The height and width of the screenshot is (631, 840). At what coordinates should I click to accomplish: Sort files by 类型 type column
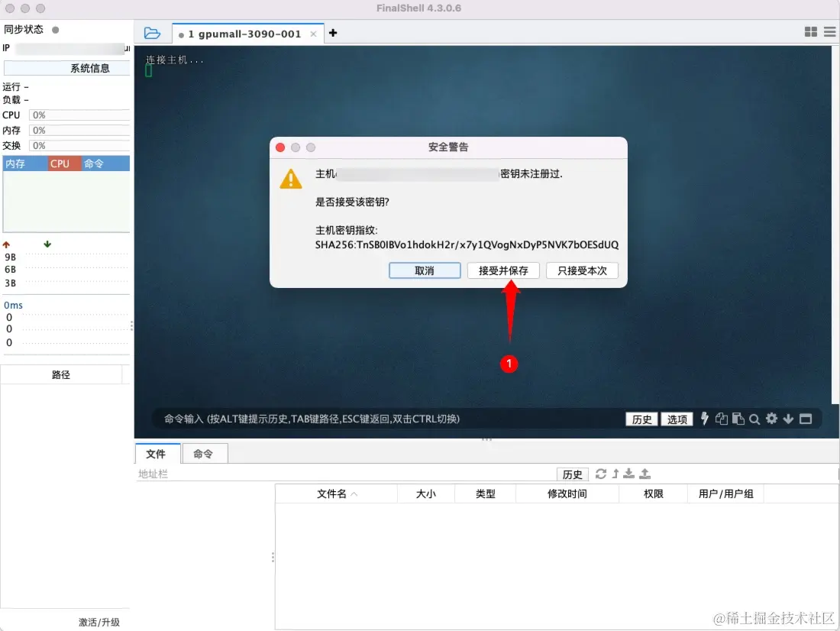486,493
